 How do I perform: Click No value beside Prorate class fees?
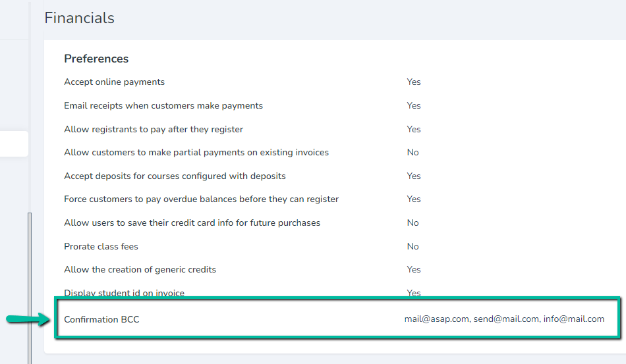point(413,246)
